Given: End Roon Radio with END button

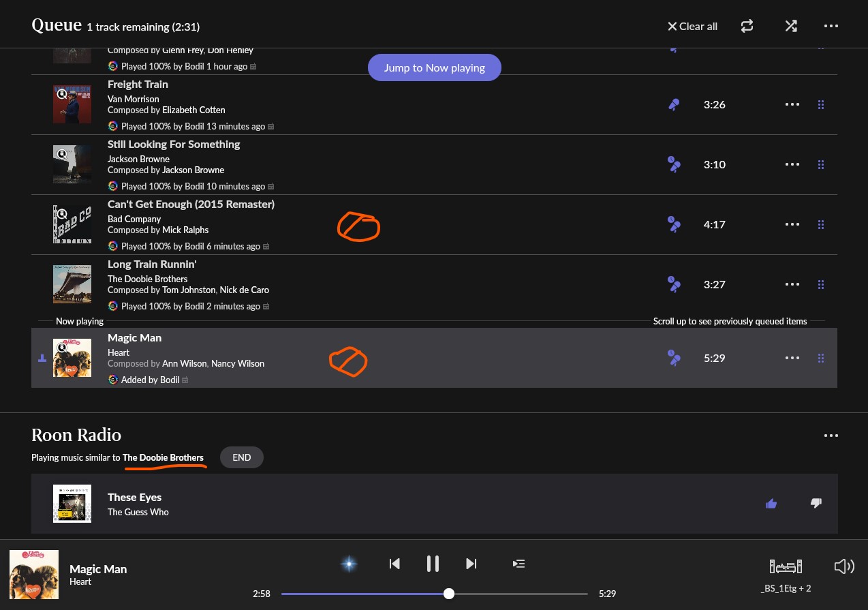Looking at the screenshot, I should click(x=242, y=457).
